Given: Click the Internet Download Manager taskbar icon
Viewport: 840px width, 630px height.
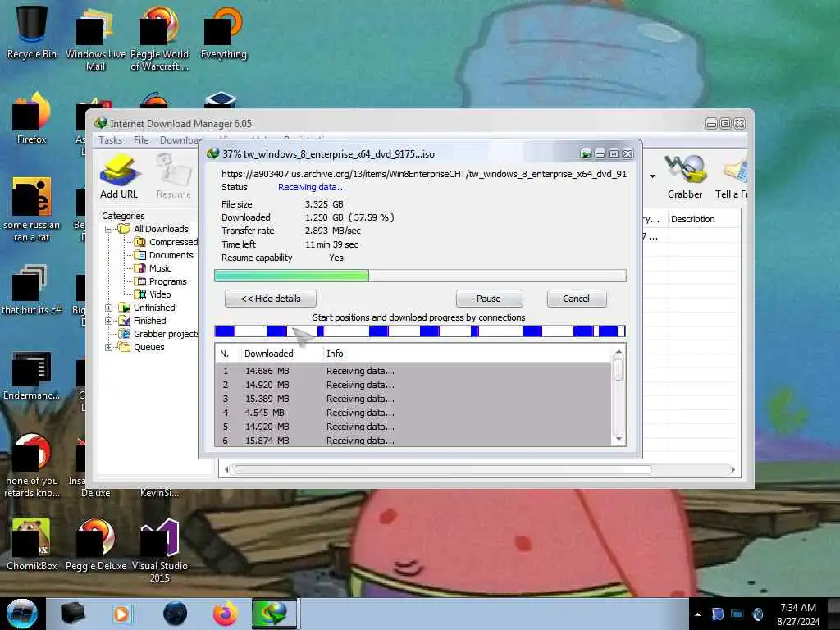Looking at the screenshot, I should pyautogui.click(x=274, y=614).
